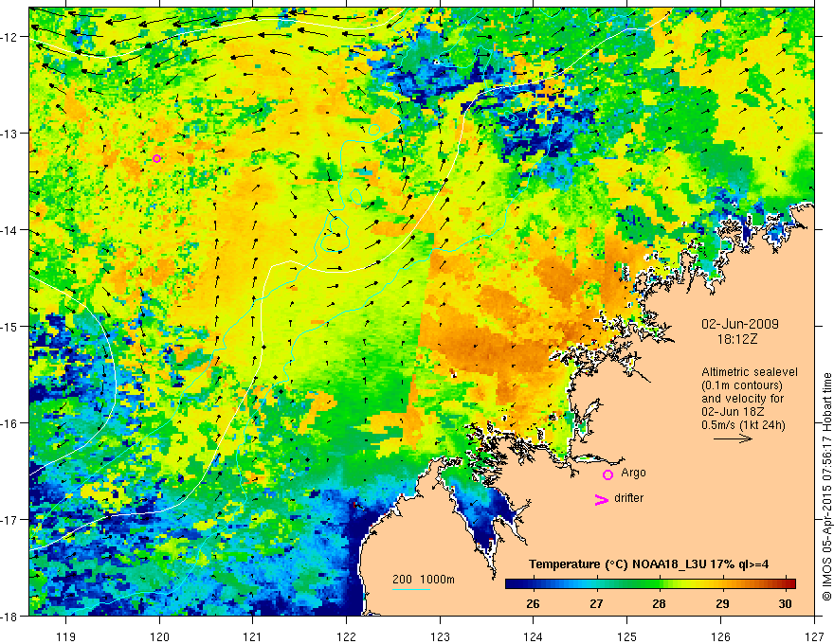Click the temperature colorbar
This screenshot has height=644, width=834.
pyautogui.click(x=650, y=584)
